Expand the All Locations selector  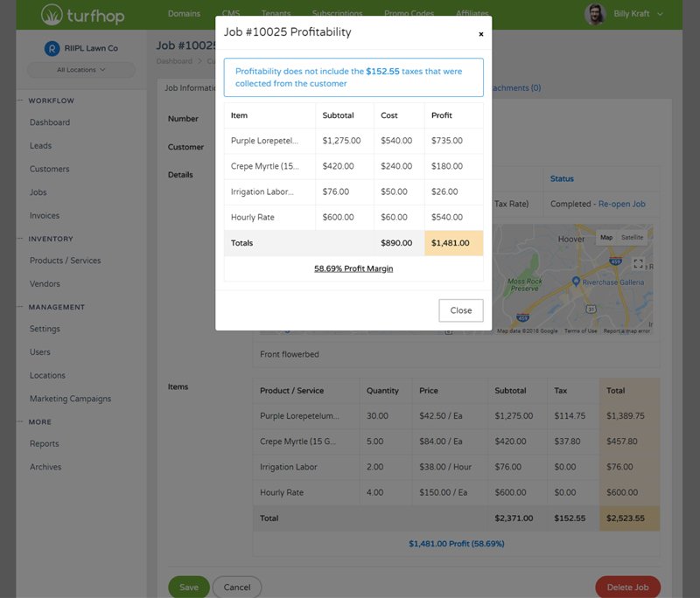[80, 69]
